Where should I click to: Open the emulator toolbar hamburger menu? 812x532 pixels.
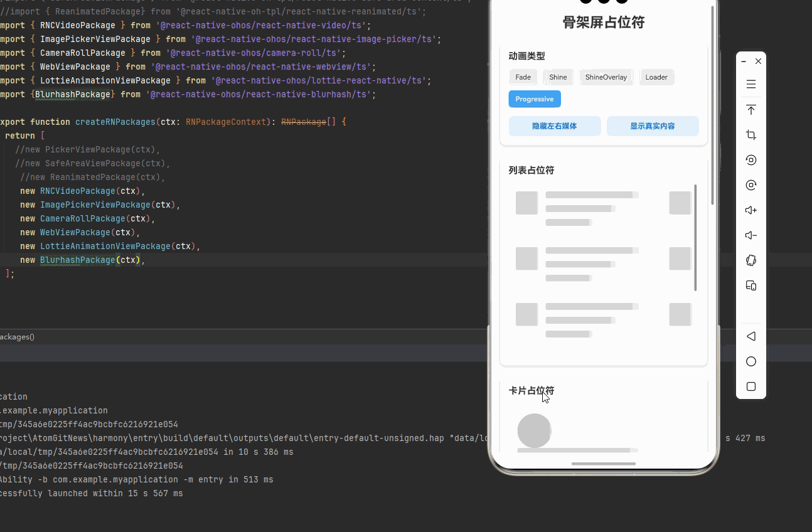(x=751, y=84)
